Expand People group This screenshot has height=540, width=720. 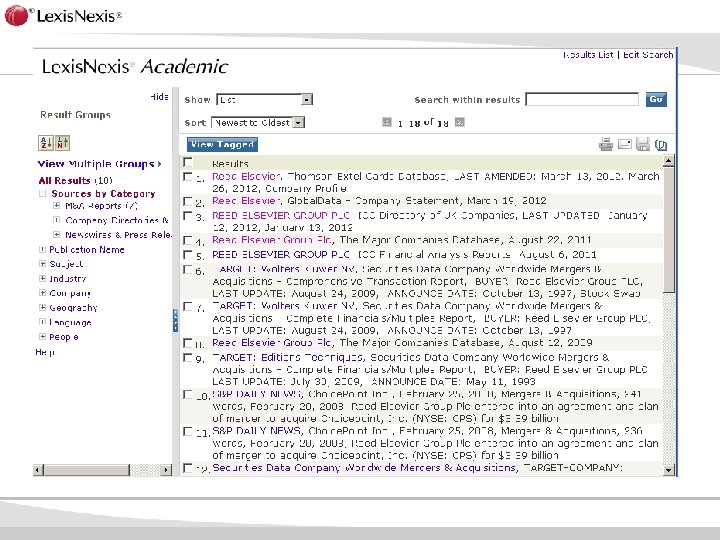42,337
